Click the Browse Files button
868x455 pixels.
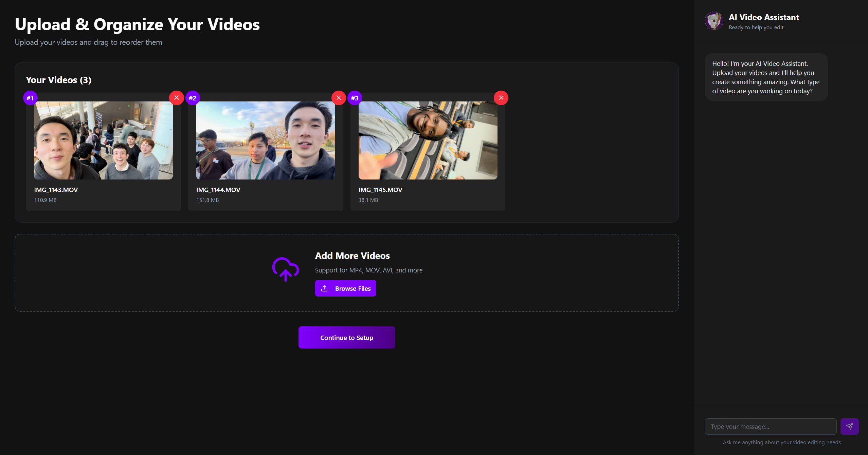click(345, 288)
